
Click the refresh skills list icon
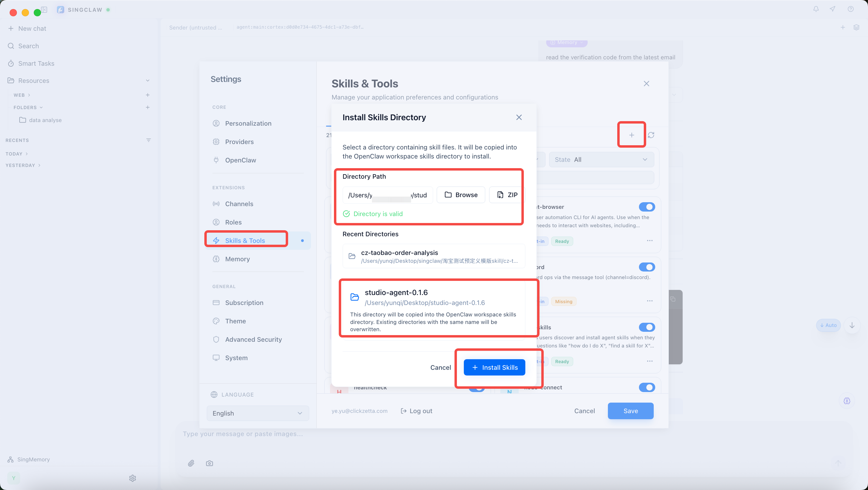click(x=651, y=135)
